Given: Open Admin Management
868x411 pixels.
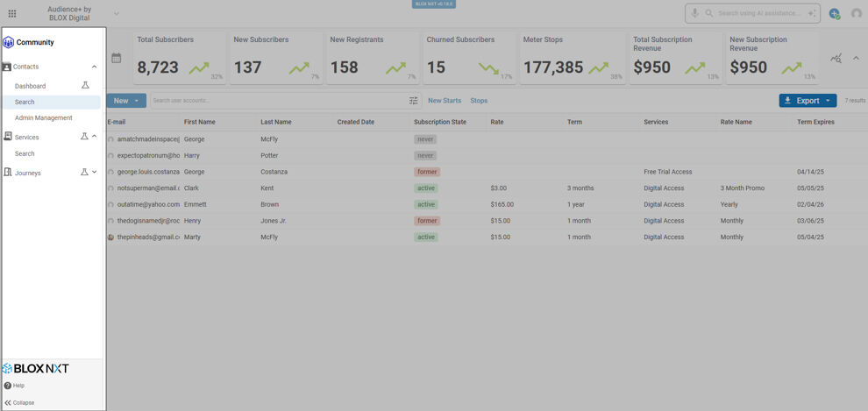Looking at the screenshot, I should 44,117.
